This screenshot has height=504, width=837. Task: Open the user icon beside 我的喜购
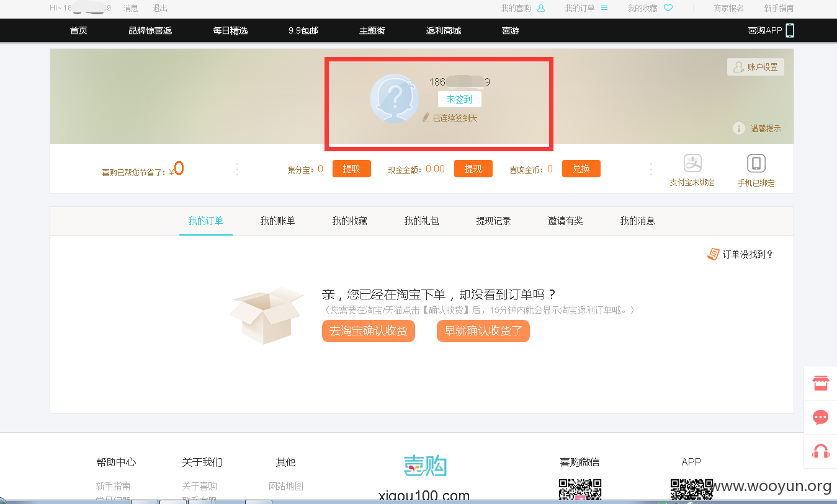(x=541, y=8)
